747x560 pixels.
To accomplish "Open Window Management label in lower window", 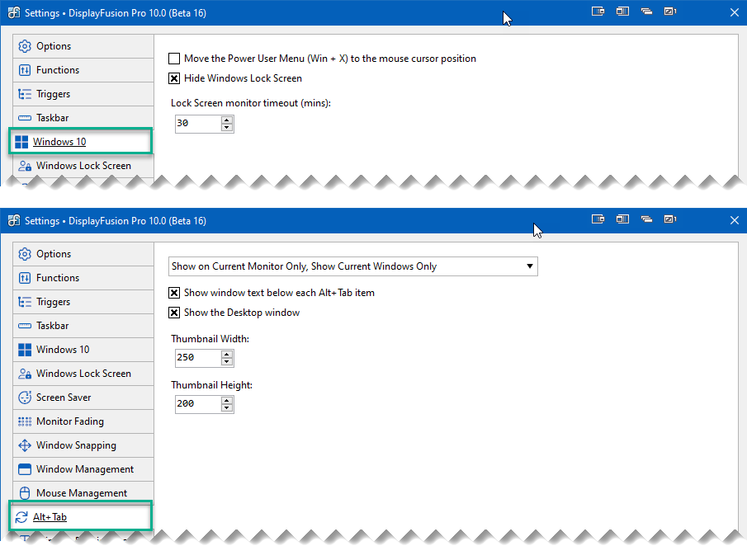I will 85,469.
